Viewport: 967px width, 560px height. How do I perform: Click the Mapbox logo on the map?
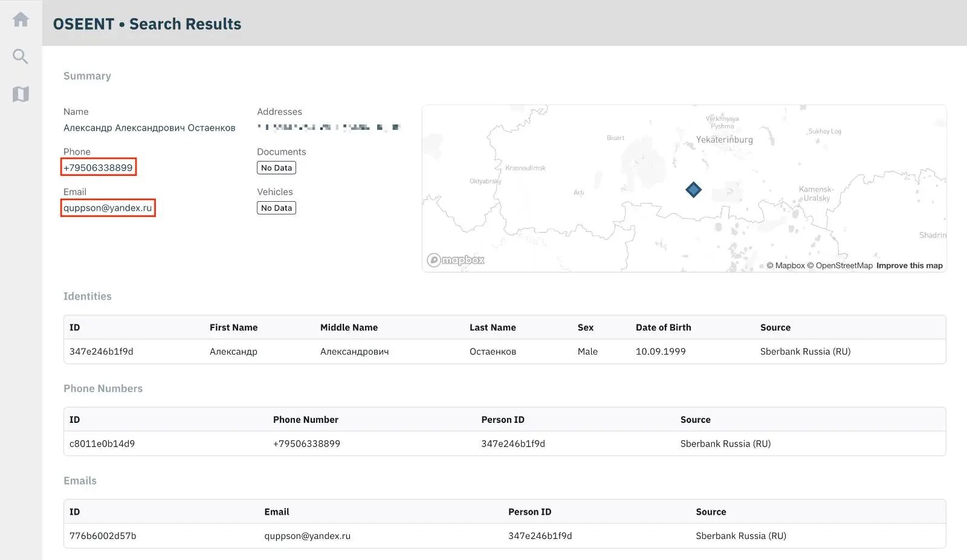coord(455,260)
